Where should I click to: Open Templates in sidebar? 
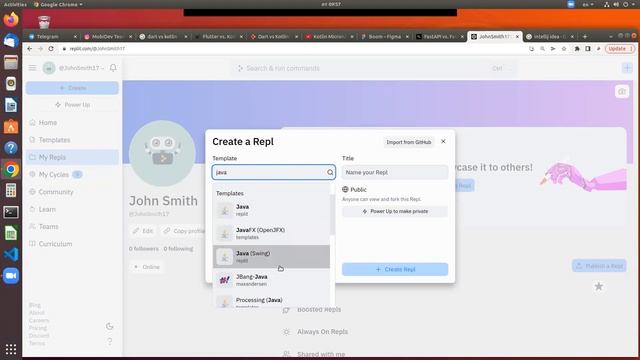(72, 140)
